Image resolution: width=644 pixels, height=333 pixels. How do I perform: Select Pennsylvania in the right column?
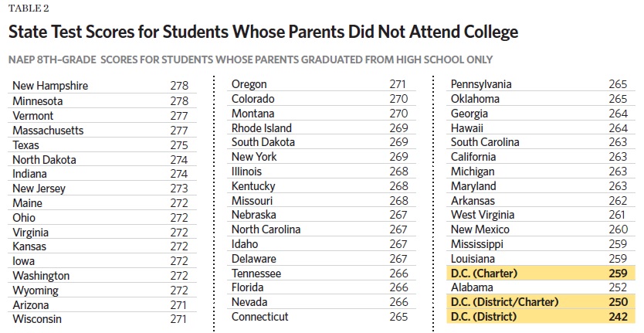(481, 84)
